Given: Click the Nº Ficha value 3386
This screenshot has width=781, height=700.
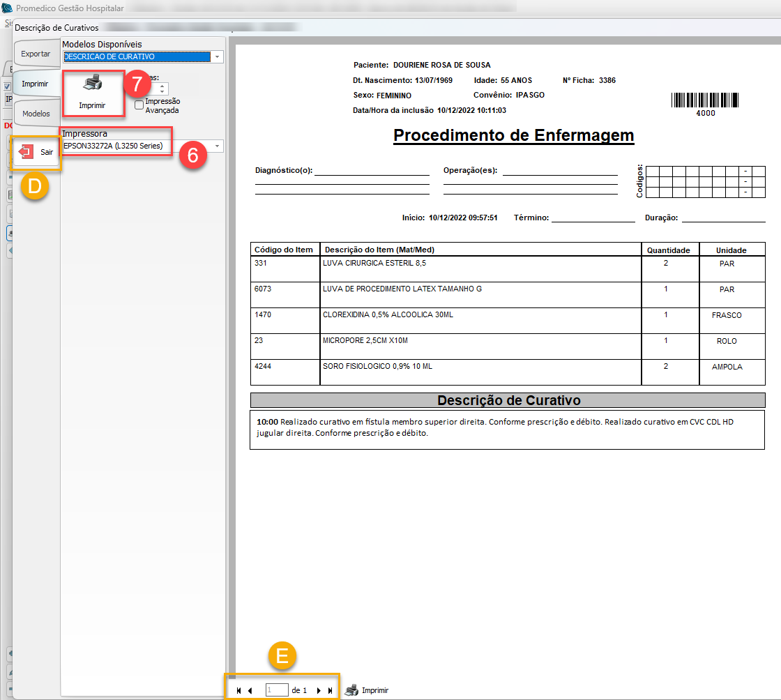Looking at the screenshot, I should tap(607, 80).
